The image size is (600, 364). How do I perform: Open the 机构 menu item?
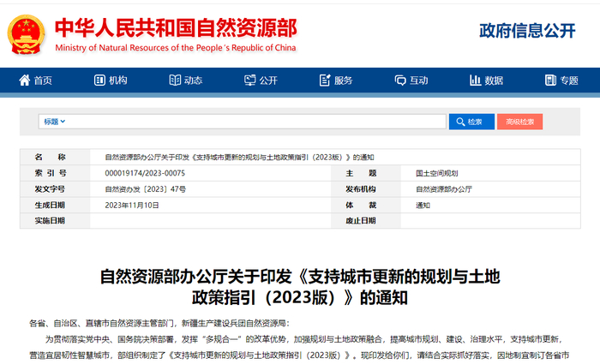[111, 81]
